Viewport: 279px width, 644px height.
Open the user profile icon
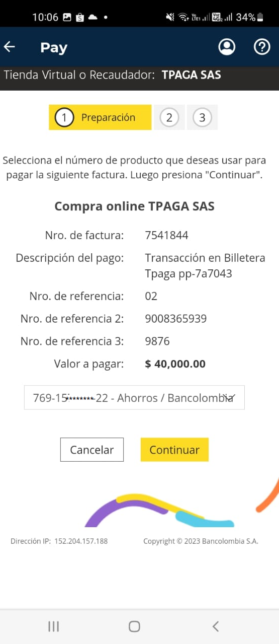click(227, 47)
